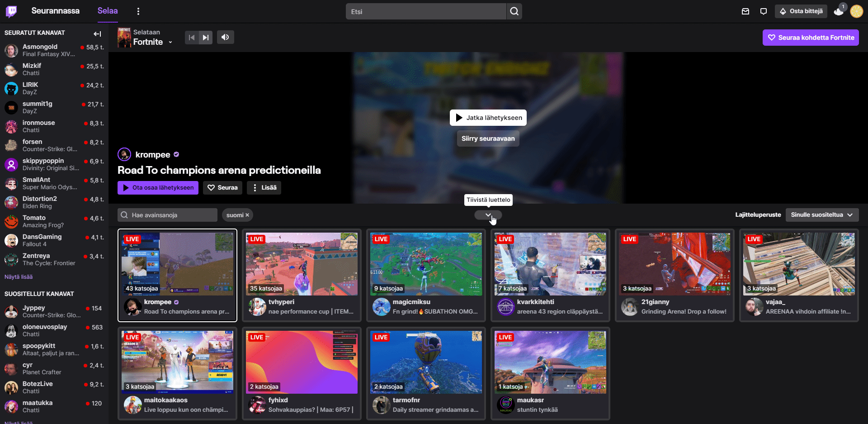
Task: Open Tomato channel in sidebar
Action: (54, 221)
